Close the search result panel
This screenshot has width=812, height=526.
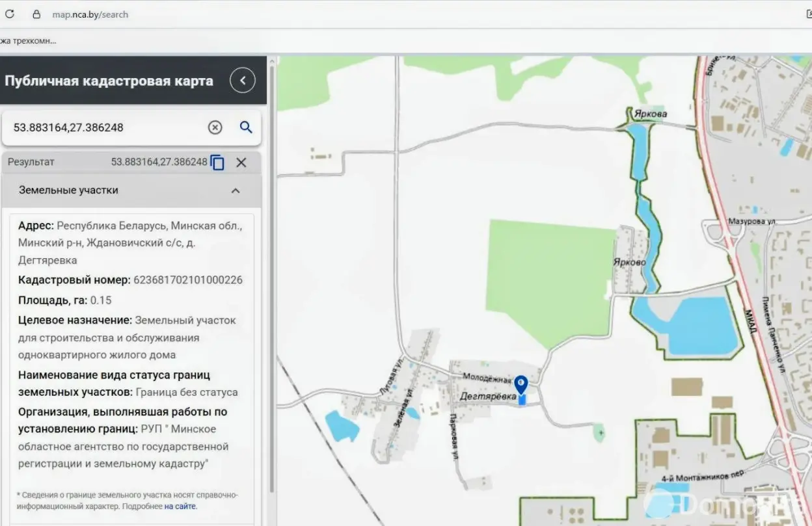click(241, 163)
